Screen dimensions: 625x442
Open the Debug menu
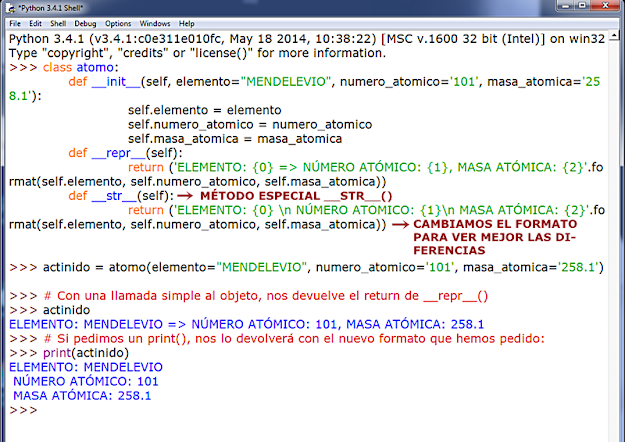85,24
